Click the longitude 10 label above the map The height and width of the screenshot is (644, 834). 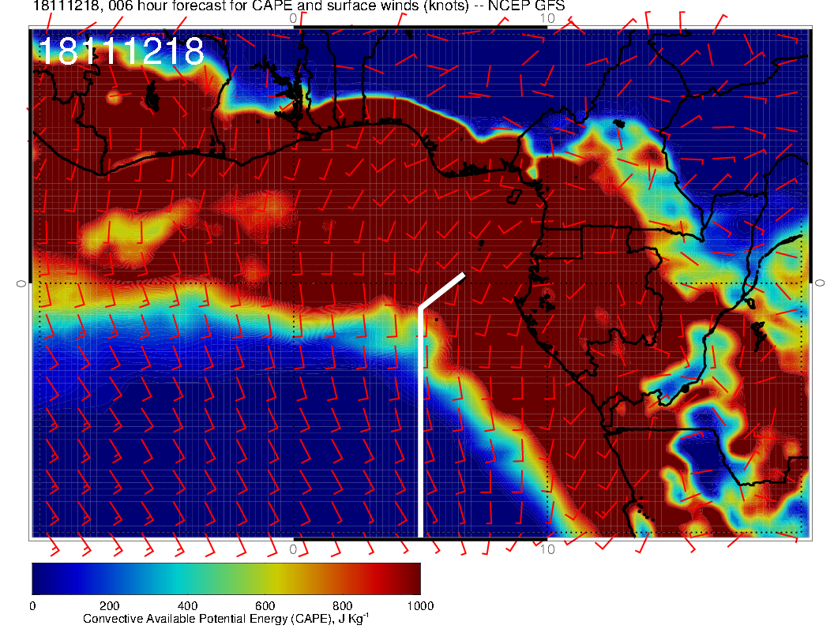547,18
